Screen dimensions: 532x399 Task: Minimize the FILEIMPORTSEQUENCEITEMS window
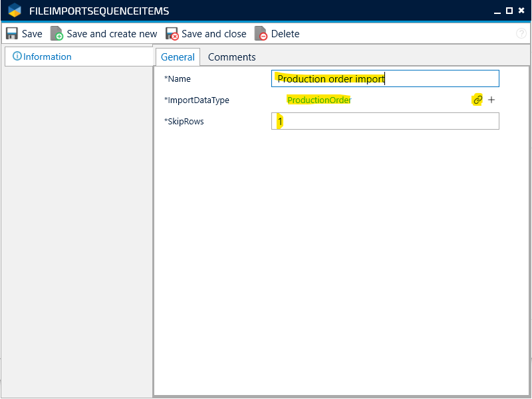point(497,11)
